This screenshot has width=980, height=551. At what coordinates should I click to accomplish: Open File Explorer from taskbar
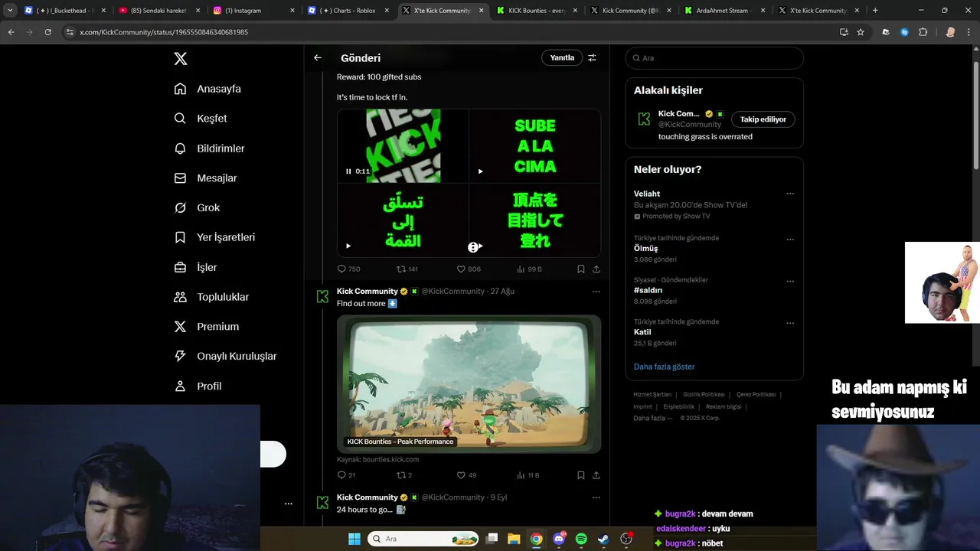point(514,539)
